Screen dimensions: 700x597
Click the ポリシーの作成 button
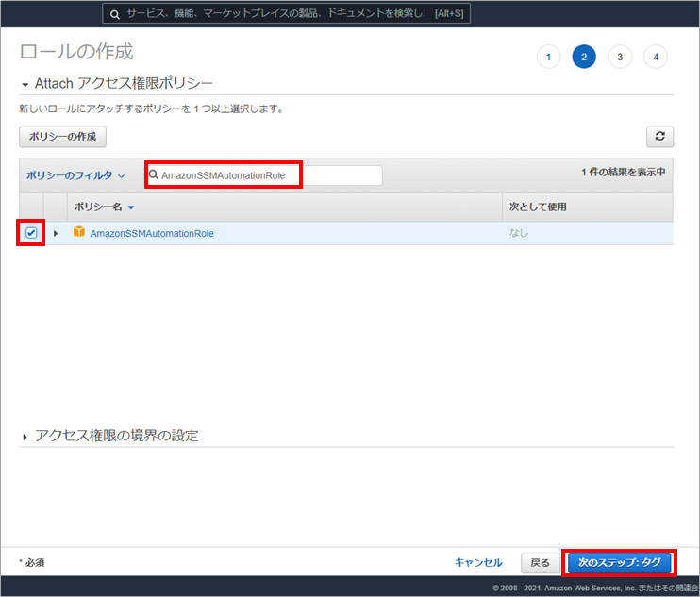coord(62,137)
